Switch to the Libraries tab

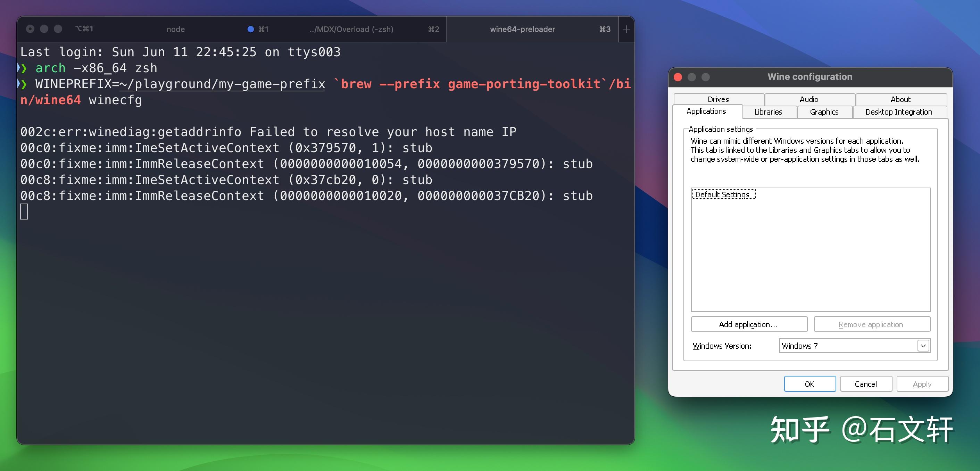[x=768, y=112]
